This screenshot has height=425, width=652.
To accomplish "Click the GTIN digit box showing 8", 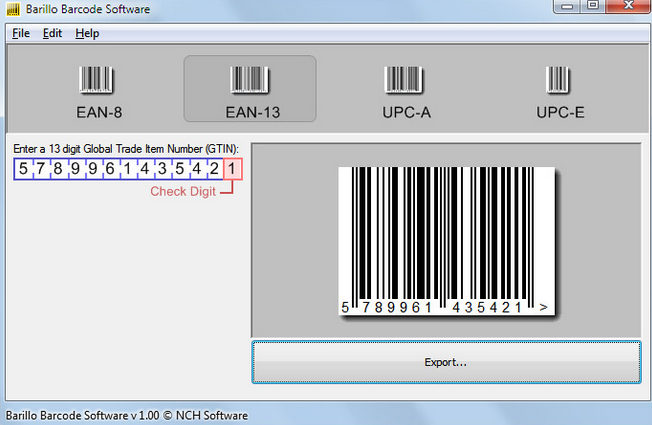I will point(58,169).
